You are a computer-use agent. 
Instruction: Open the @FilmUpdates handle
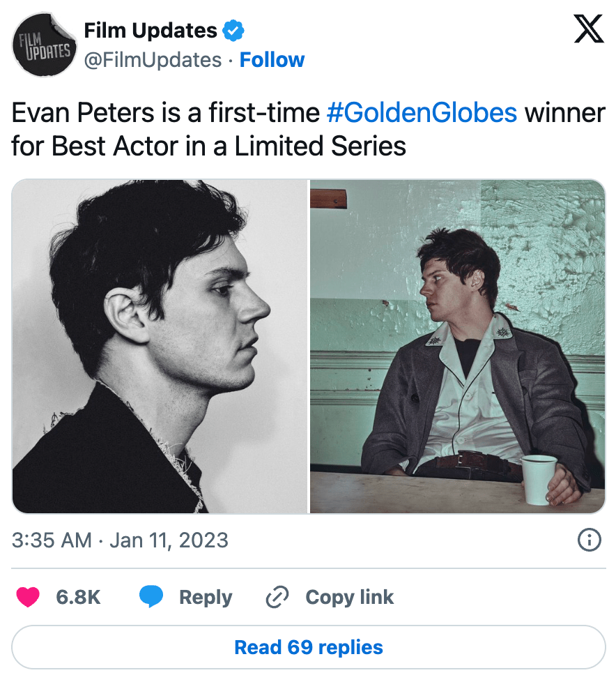click(153, 60)
